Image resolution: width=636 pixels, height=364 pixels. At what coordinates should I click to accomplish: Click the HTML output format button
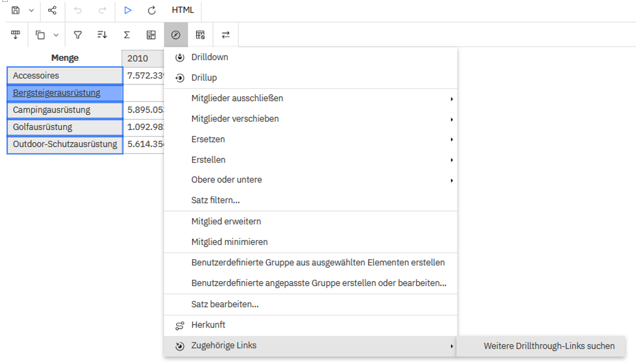click(183, 10)
